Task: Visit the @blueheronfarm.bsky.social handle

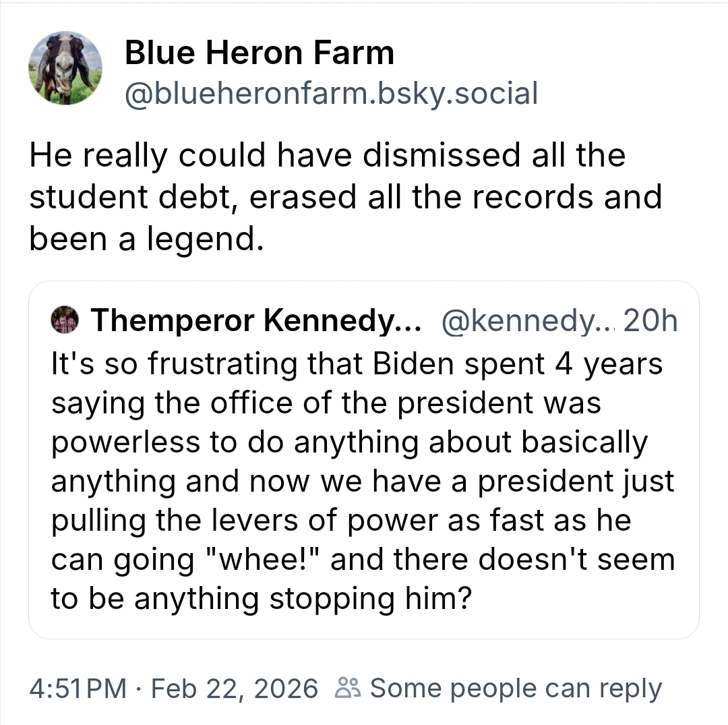Action: tap(331, 94)
